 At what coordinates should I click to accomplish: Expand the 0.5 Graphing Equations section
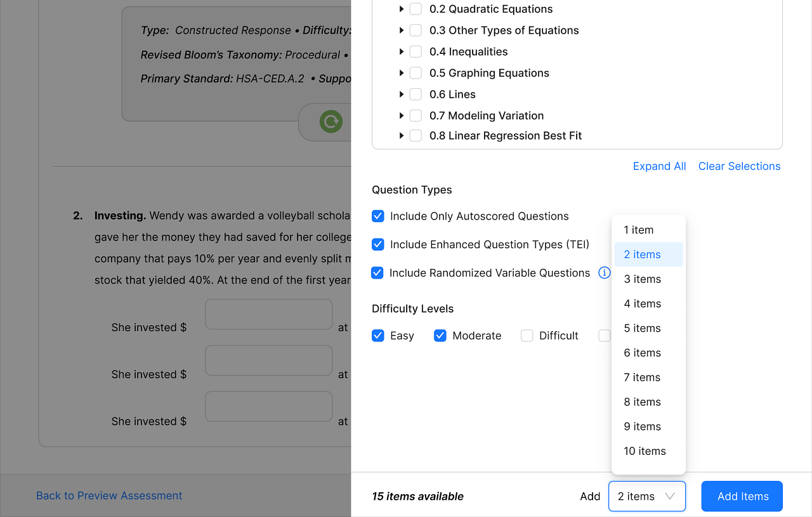pyautogui.click(x=402, y=73)
